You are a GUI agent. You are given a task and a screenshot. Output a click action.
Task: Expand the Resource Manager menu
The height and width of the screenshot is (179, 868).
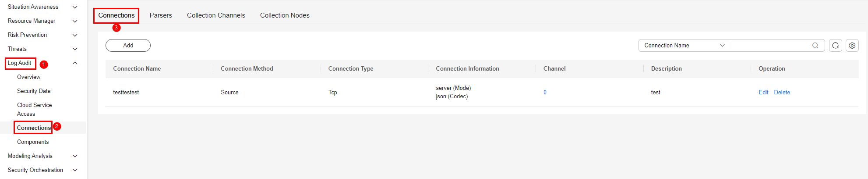click(75, 21)
